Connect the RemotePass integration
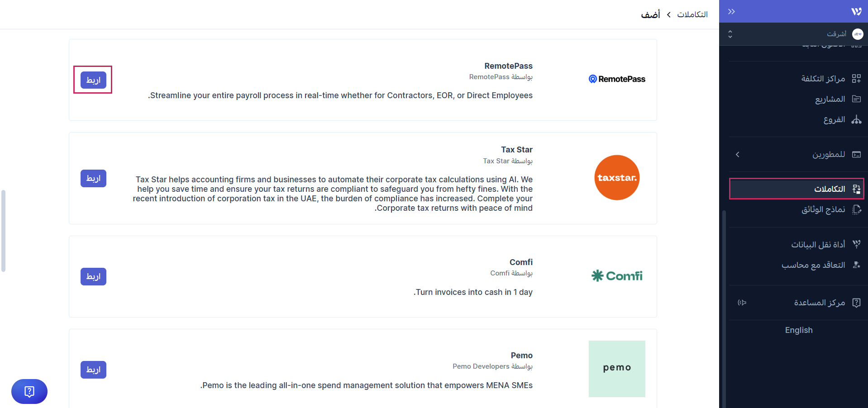Image resolution: width=868 pixels, height=408 pixels. click(x=93, y=80)
